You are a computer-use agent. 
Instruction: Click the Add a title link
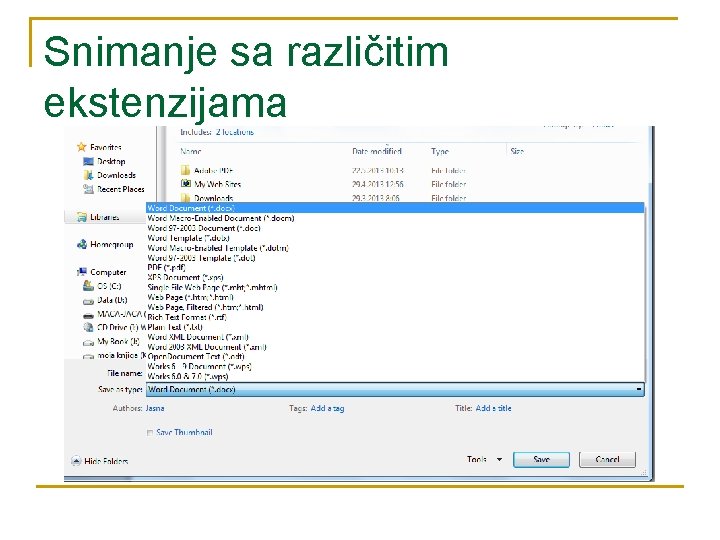click(494, 408)
